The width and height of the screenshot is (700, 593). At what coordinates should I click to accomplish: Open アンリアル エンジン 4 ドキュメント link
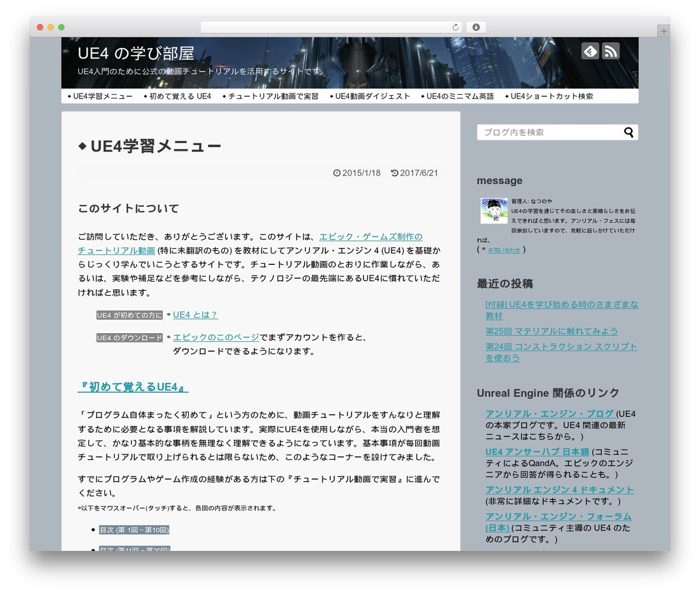point(559,490)
